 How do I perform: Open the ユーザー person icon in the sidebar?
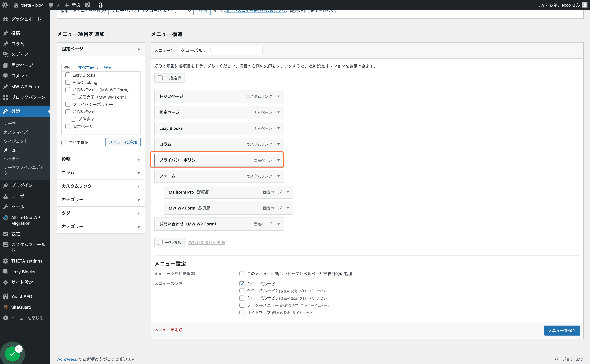pyautogui.click(x=5, y=196)
